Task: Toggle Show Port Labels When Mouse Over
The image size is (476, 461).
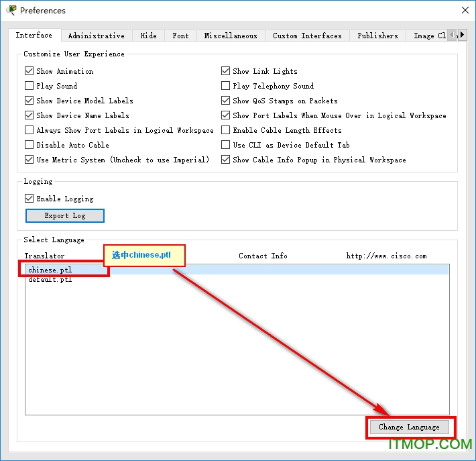Action: click(225, 115)
